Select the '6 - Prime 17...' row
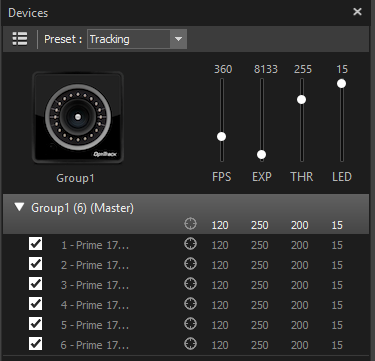This screenshot has height=361, width=375. click(186, 345)
